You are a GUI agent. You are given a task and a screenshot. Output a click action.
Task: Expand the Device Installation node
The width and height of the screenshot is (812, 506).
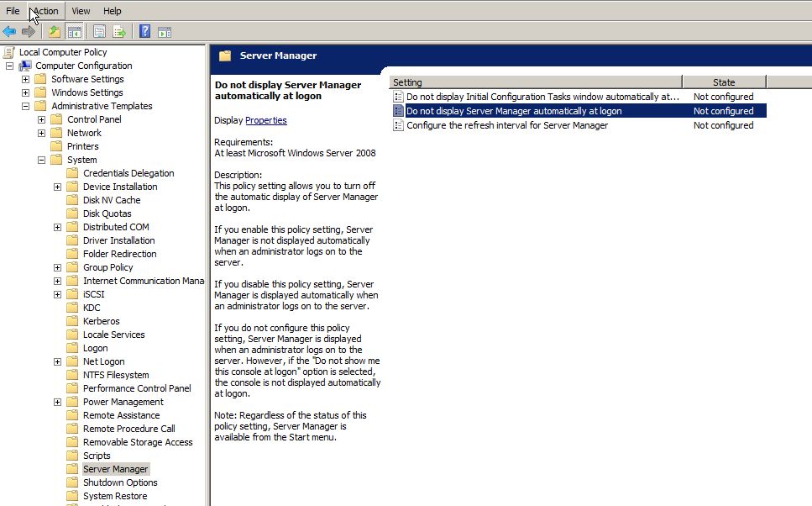pos(57,187)
